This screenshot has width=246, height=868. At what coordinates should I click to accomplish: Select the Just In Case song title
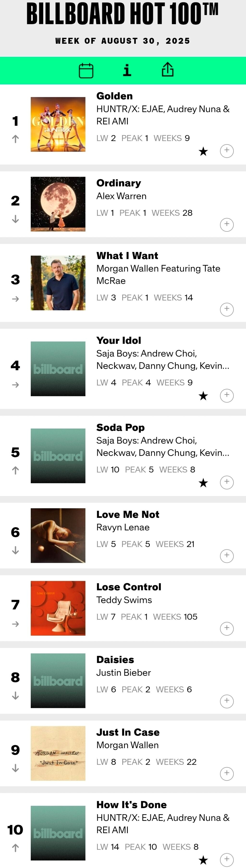coord(128,732)
